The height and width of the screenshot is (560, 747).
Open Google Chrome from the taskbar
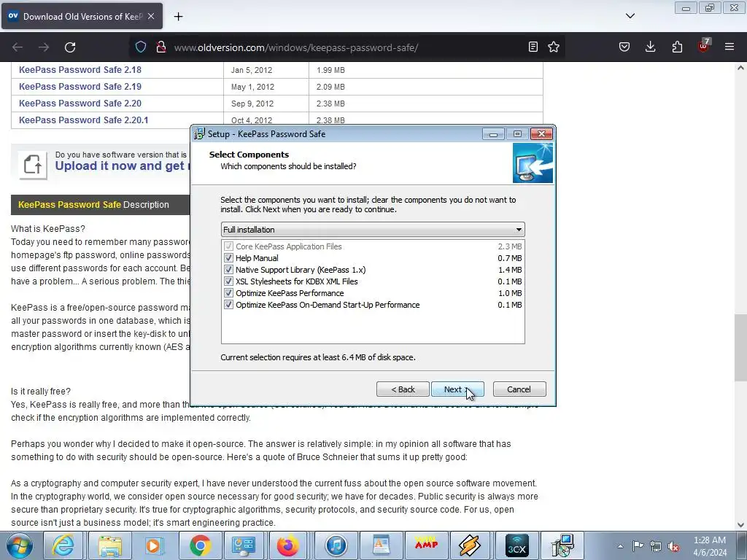tap(200, 545)
